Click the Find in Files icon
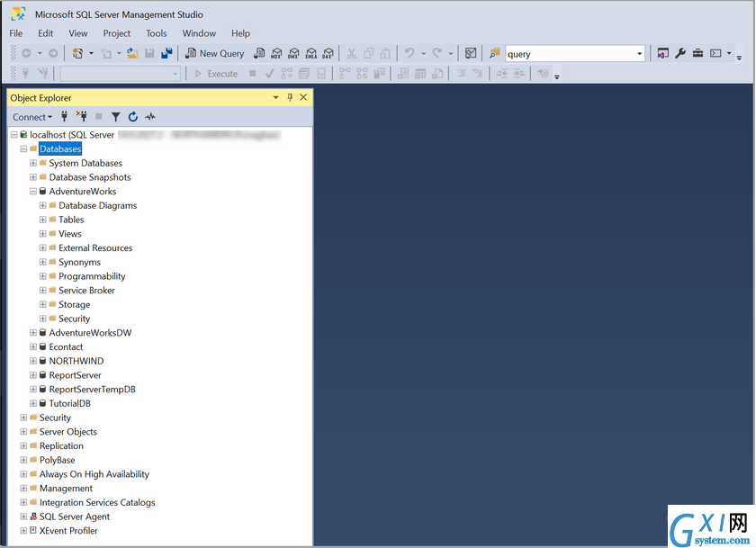Viewport: 756px width, 548px height. (495, 53)
